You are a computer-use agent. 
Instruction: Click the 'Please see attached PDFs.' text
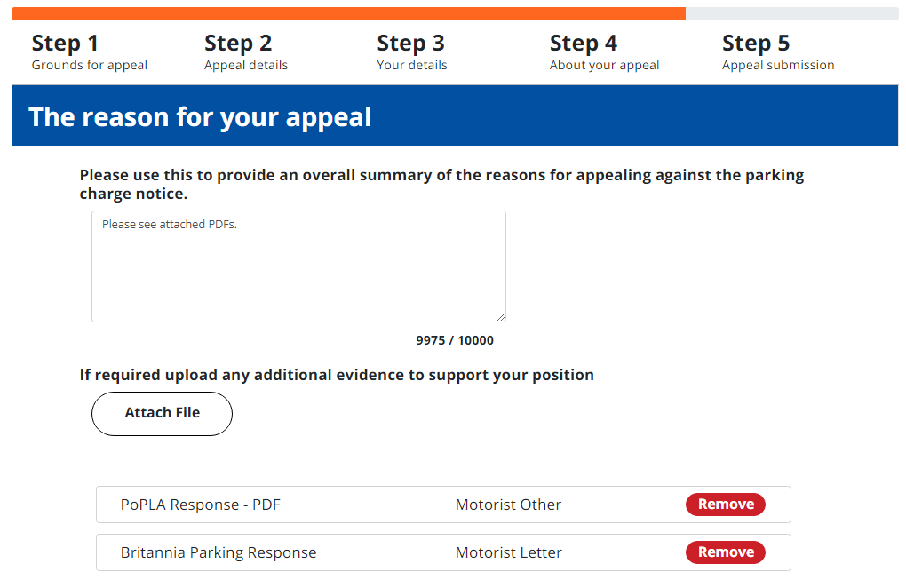tap(170, 224)
